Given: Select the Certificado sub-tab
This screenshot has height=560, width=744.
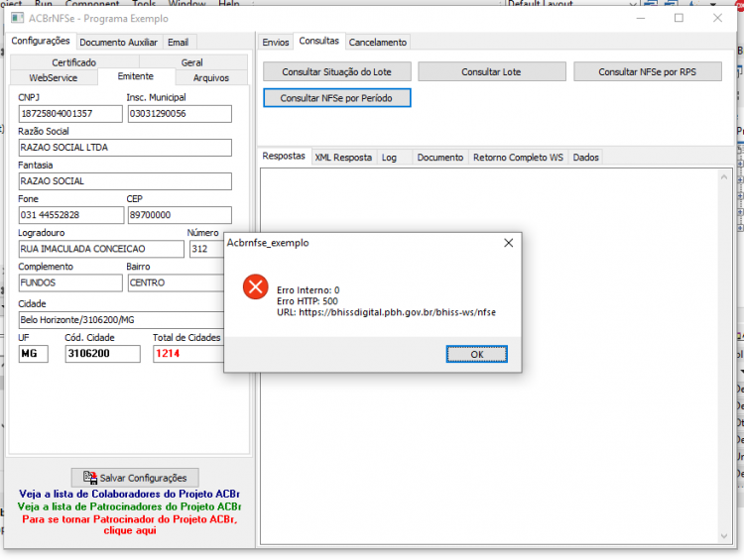Looking at the screenshot, I should (74, 62).
